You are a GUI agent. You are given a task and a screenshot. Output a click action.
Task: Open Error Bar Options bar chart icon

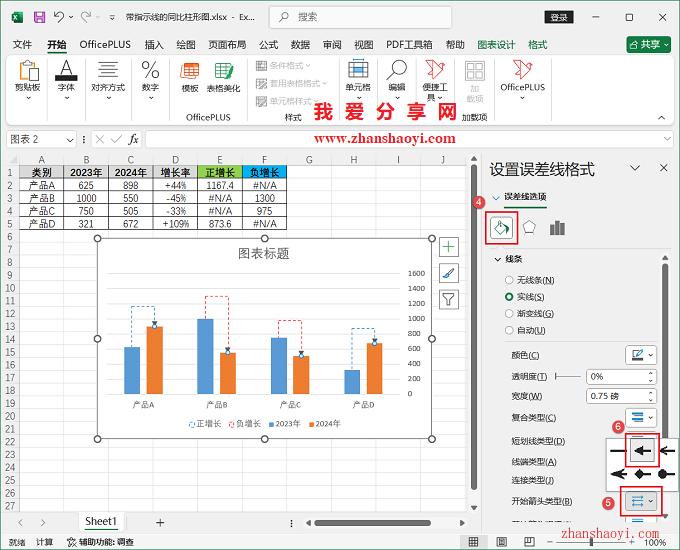[x=557, y=228]
